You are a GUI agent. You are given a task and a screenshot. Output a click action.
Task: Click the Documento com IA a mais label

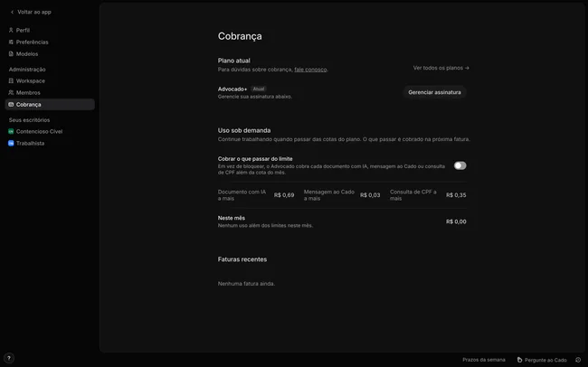point(242,195)
